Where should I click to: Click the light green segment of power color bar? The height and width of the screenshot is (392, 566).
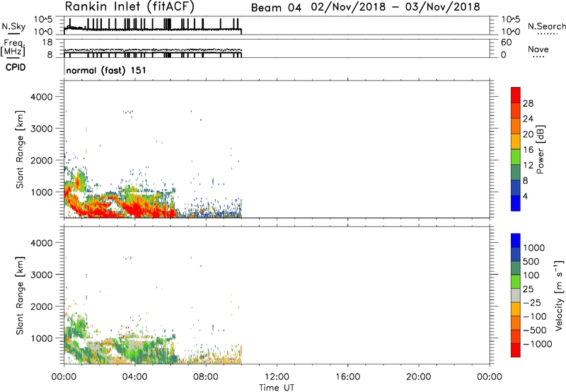(516, 157)
